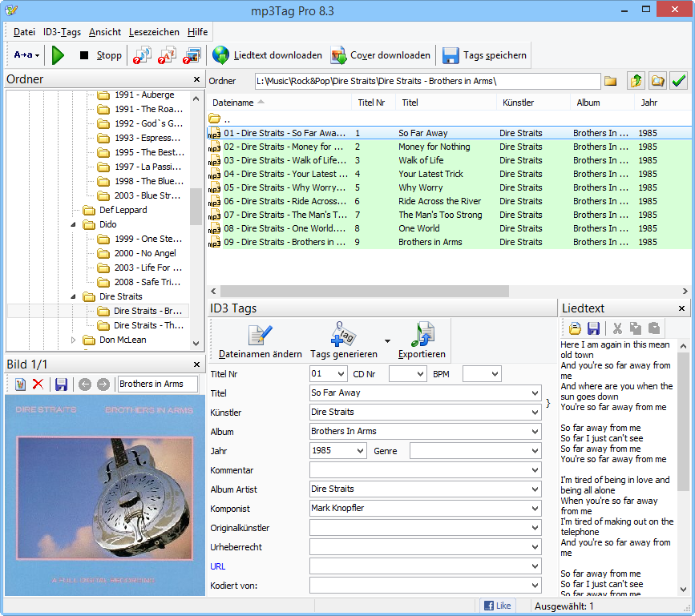Open the ID3-Tags menu
695x616 pixels.
(62, 32)
